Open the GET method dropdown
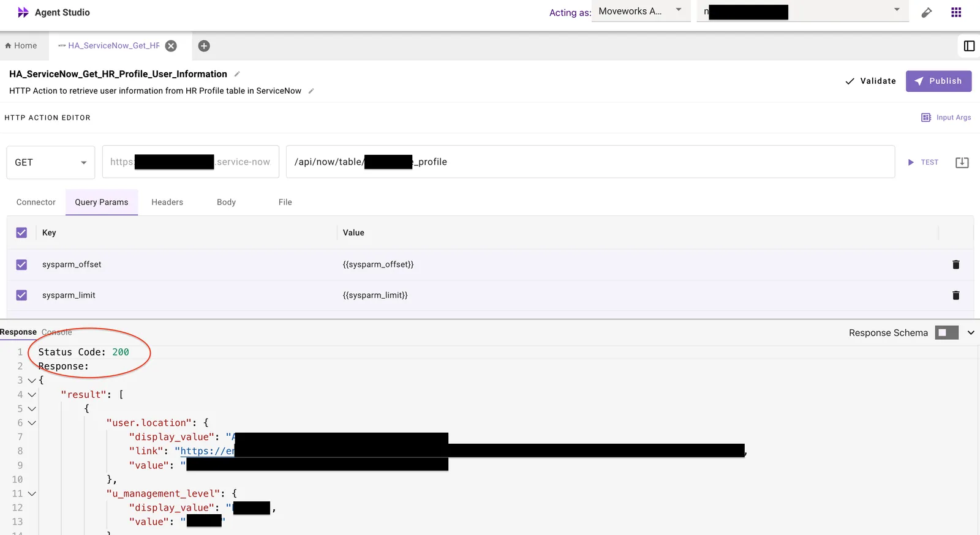The width and height of the screenshot is (980, 535). [51, 162]
